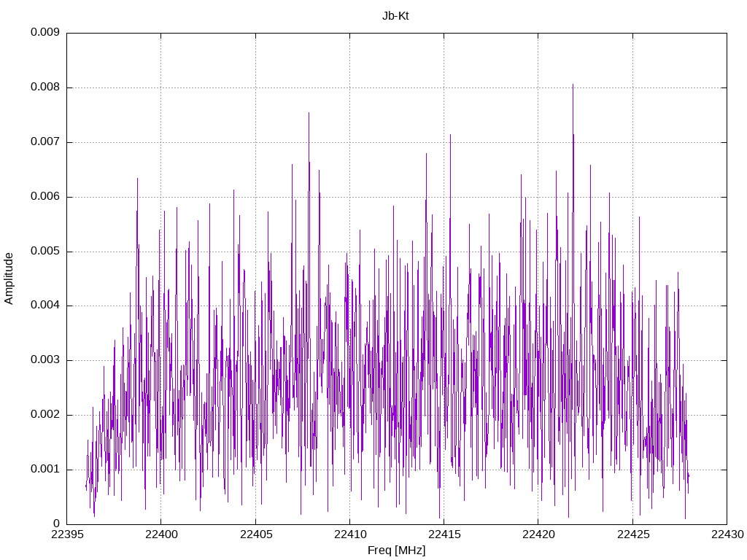This screenshot has height=560, width=747.
Task: Click the "Freq [MHz]" x-axis label
Action: coord(396,551)
